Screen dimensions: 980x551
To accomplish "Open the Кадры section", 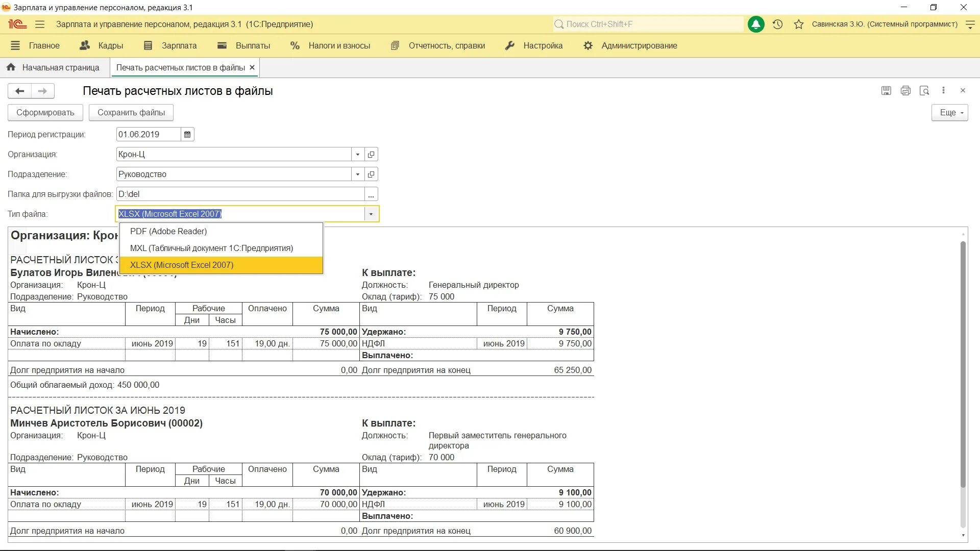I will pos(102,46).
